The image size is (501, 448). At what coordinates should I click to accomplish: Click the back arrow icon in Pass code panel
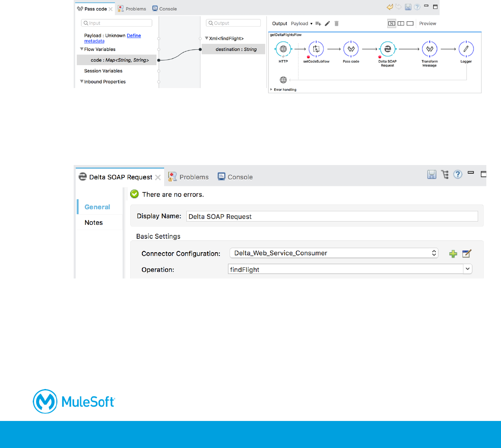pos(390,7)
